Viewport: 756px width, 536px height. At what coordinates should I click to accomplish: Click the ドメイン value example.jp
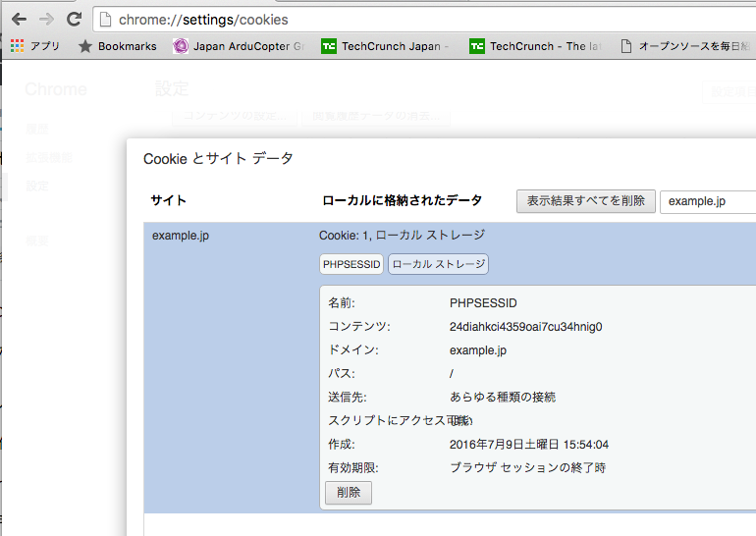point(478,350)
